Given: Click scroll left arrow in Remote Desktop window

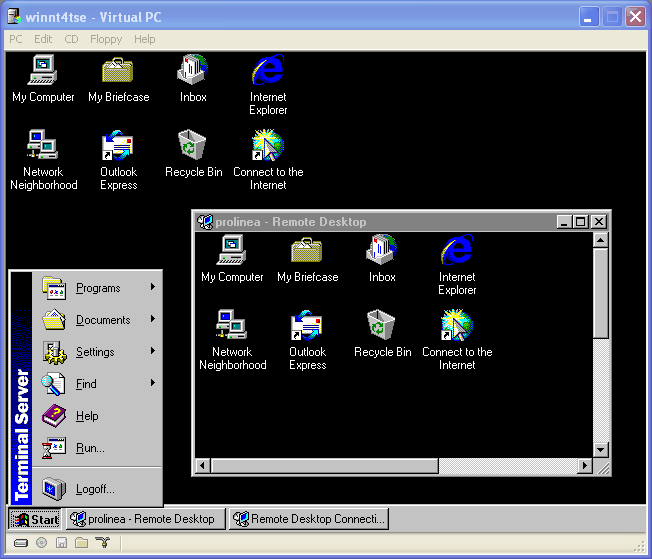Looking at the screenshot, I should click(x=203, y=465).
